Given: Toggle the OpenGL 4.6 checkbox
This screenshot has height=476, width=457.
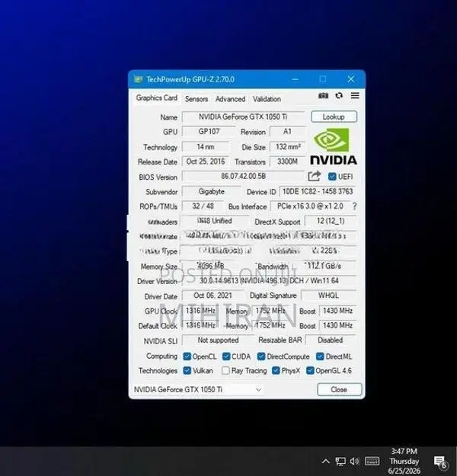Looking at the screenshot, I should [310, 371].
